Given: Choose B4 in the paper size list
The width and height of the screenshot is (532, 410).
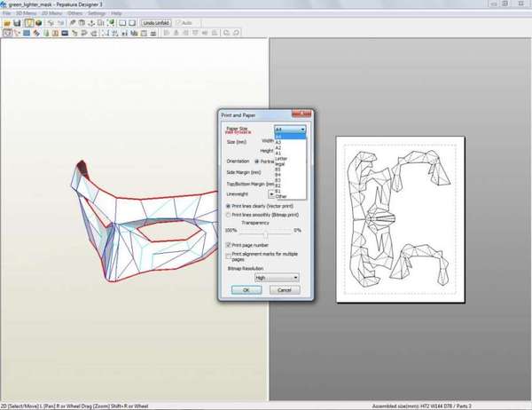Looking at the screenshot, I should point(290,175).
